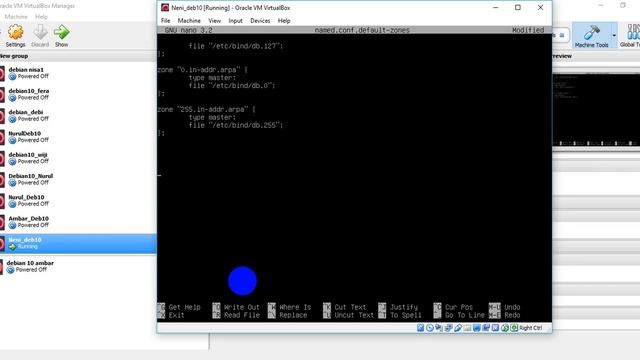Click the 'New group' header in machine list
This screenshot has width=640, height=360.
click(x=14, y=56)
